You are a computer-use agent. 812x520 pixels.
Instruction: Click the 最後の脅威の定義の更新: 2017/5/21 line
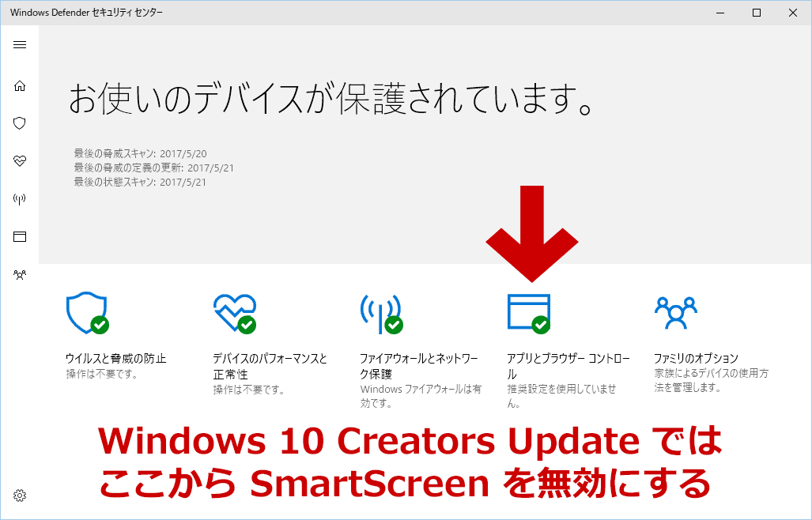point(154,168)
